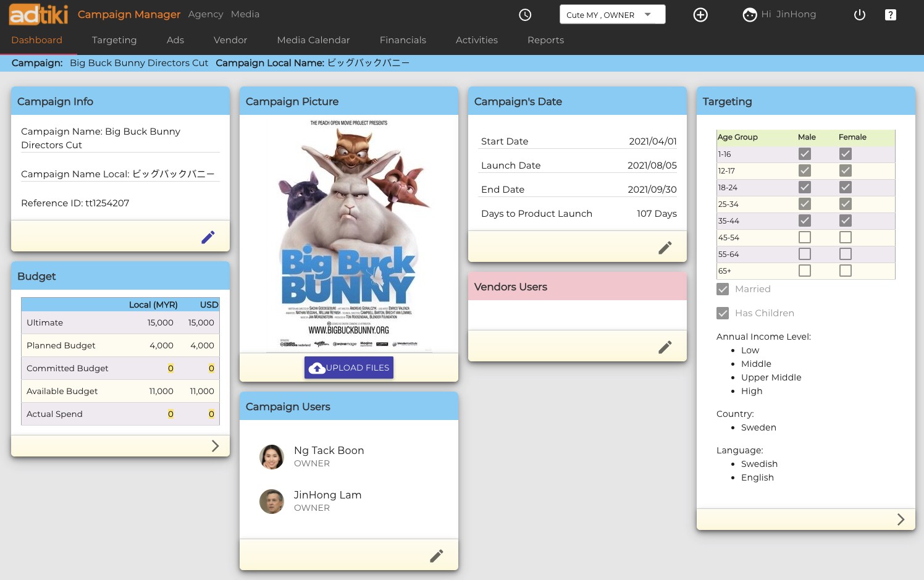Click the Big Buck Bunny poster image
This screenshot has height=580, width=924.
tap(349, 234)
